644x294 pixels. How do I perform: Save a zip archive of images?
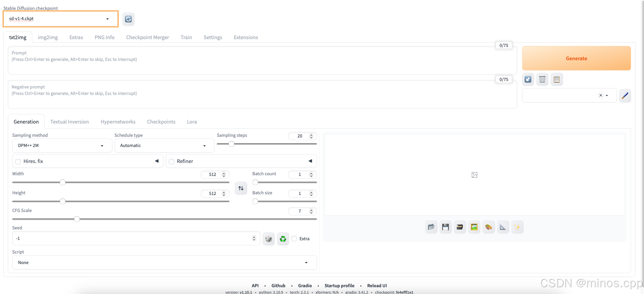[x=460, y=227]
